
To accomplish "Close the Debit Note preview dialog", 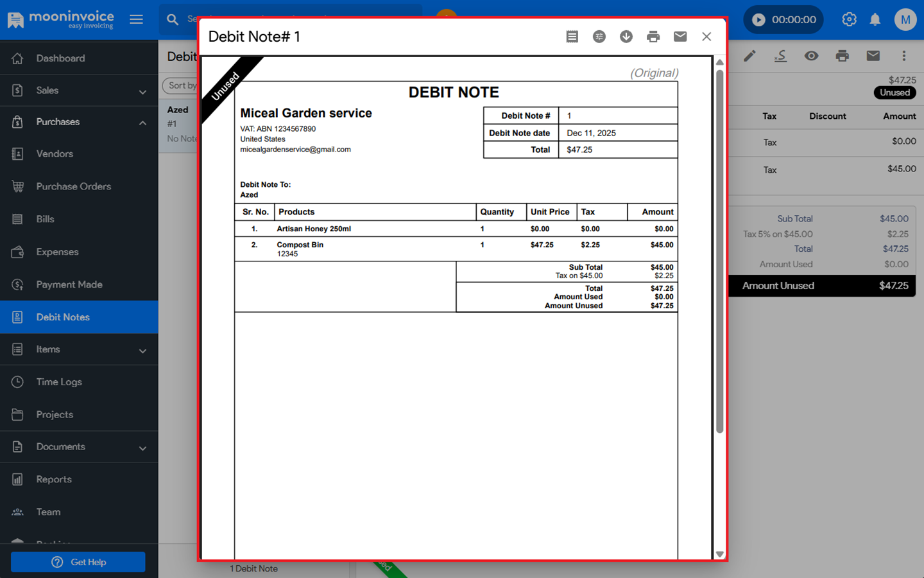I will [x=706, y=37].
